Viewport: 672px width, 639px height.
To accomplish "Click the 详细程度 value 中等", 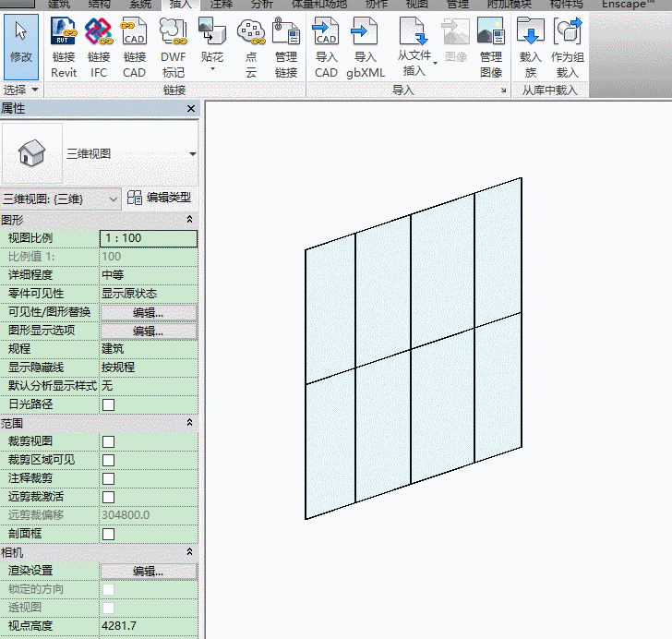I will tap(149, 274).
